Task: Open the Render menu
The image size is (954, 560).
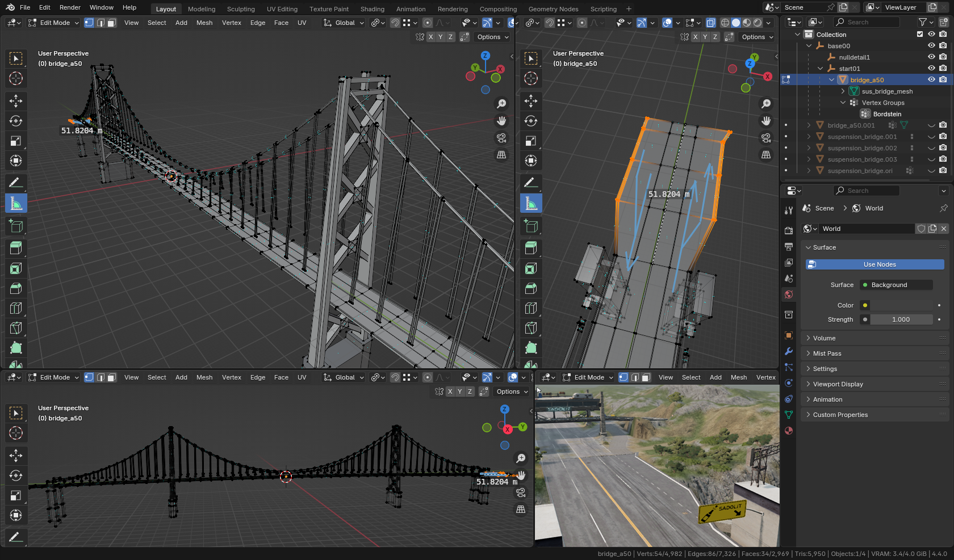Action: point(70,7)
